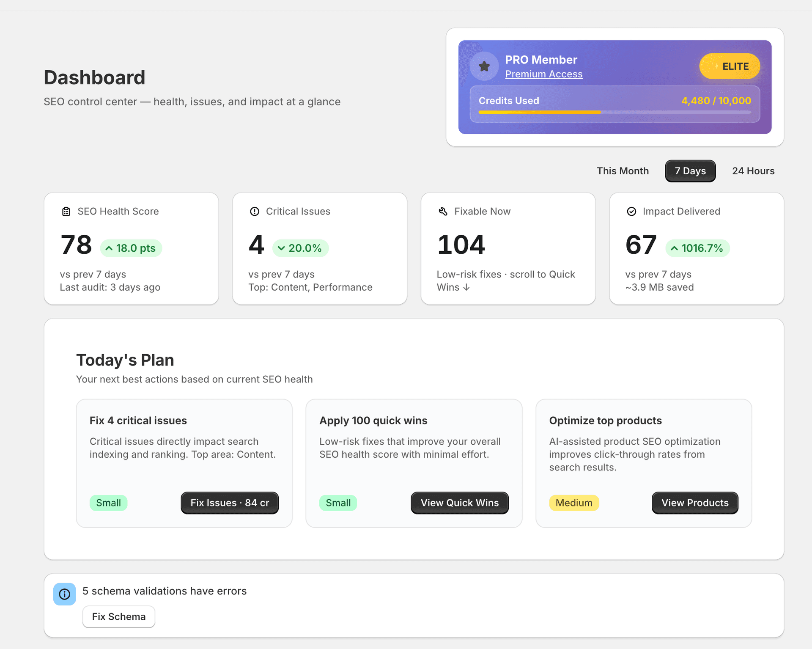812x649 pixels.
Task: Click the checkmark icon on Impact Delivered card
Action: click(x=631, y=211)
